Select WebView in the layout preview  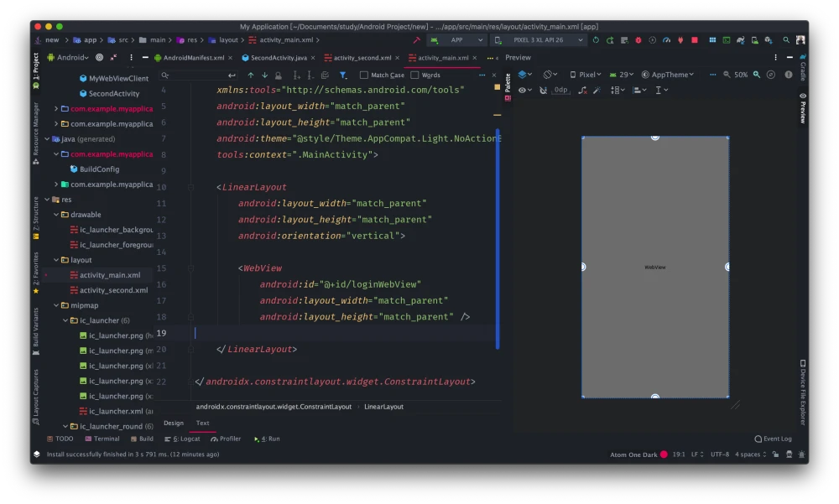(655, 267)
